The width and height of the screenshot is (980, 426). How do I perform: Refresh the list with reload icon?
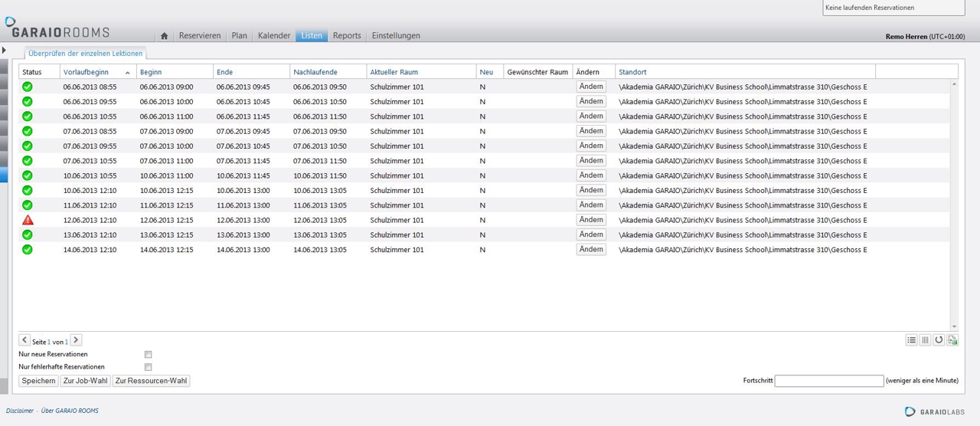(939, 340)
